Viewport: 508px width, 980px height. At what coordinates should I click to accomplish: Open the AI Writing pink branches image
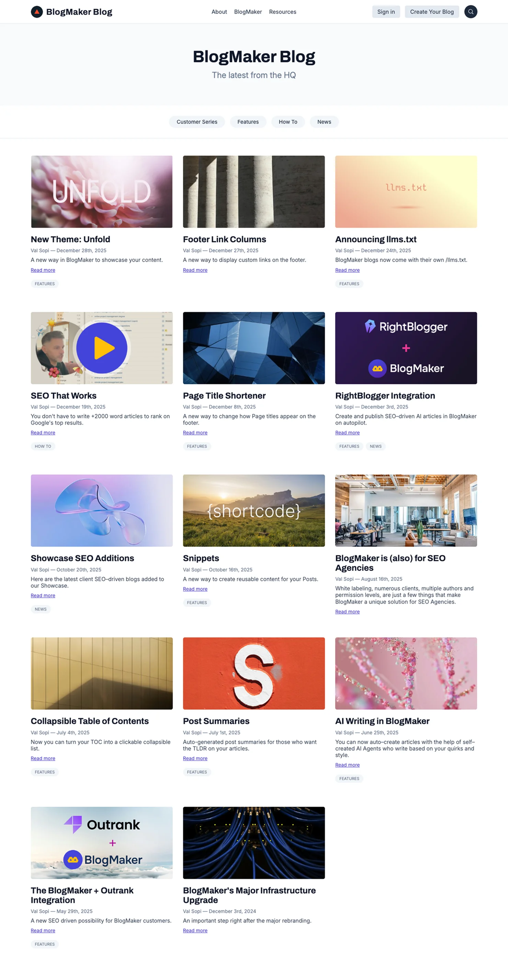click(x=406, y=673)
